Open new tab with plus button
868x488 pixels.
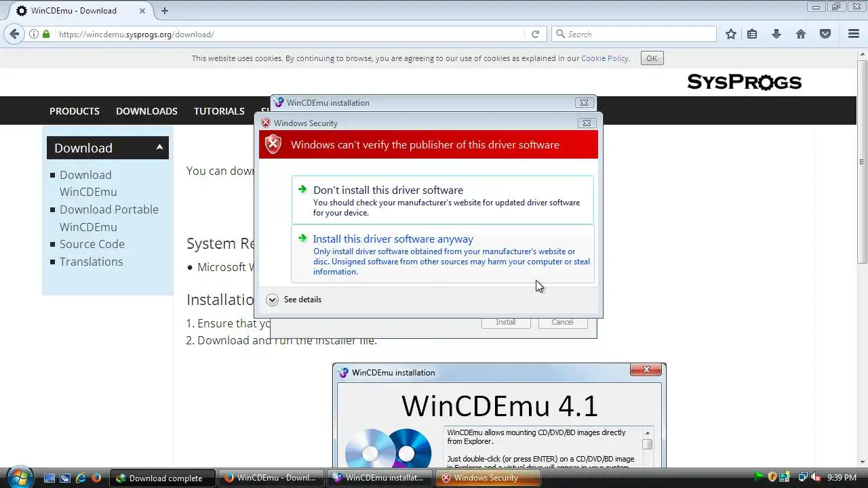point(165,10)
